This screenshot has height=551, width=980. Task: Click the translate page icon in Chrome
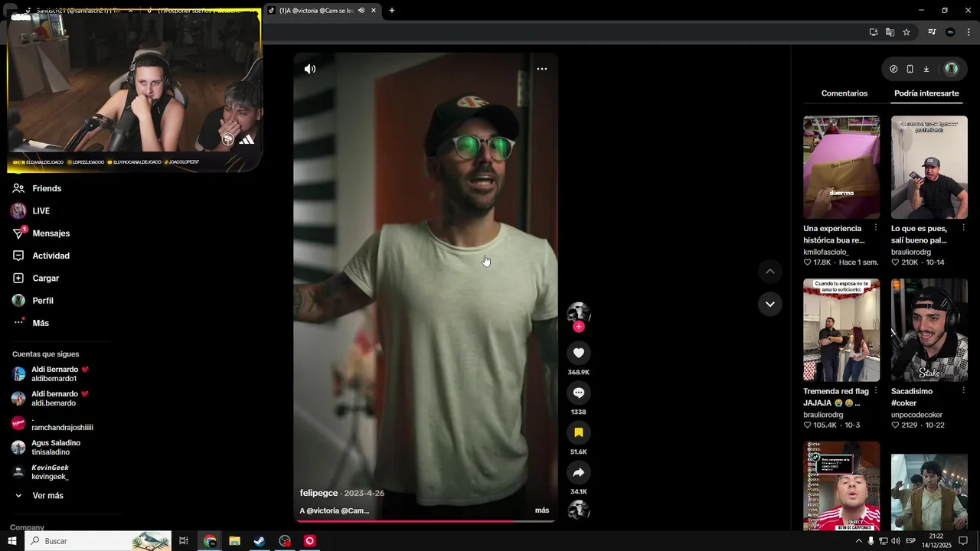(890, 32)
